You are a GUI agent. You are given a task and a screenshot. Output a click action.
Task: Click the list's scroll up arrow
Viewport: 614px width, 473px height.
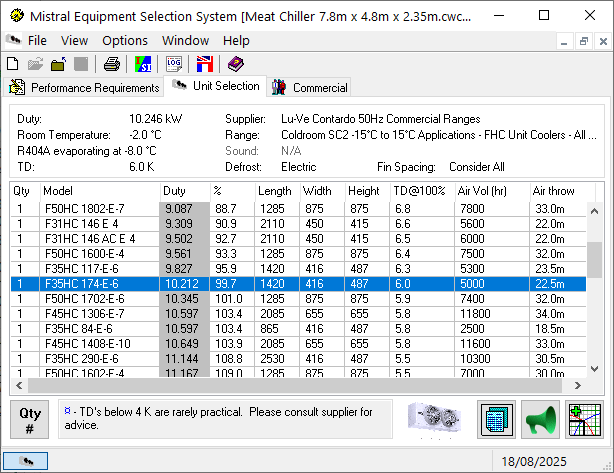click(594, 211)
